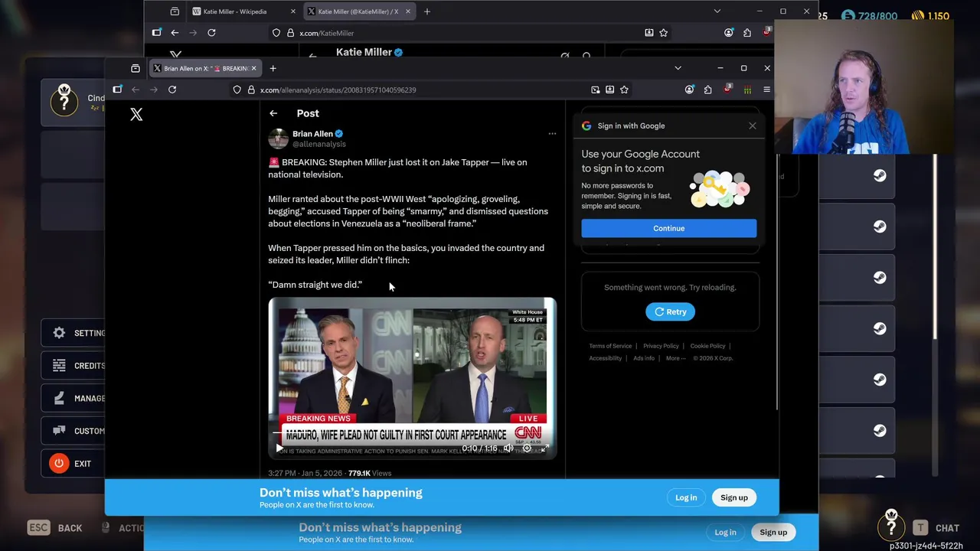This screenshot has width=980, height=551.
Task: Sign up from the front blue banner
Action: [x=733, y=497]
